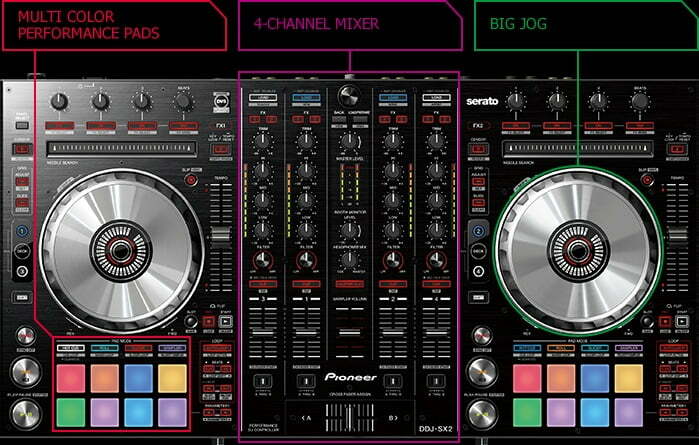Click the TEMPO slider on the FX1 deck
This screenshot has height=445, width=699.
pos(221,235)
